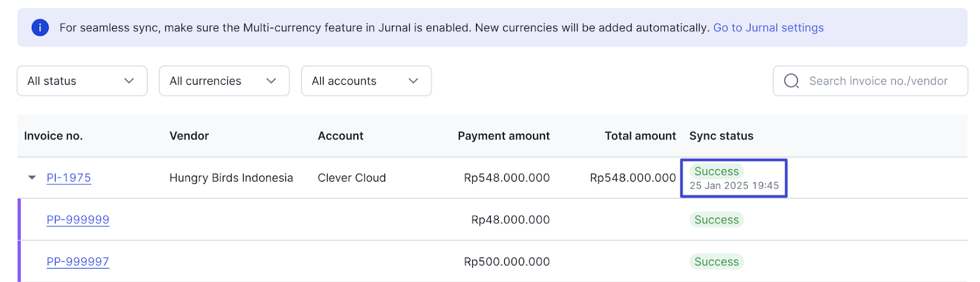Screen dimensions: 980x282
Task: Open payment PP-999999 link
Action: 78,220
